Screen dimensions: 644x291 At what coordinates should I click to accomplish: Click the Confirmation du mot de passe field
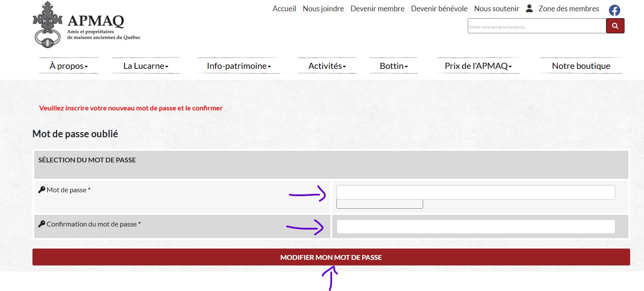click(476, 226)
